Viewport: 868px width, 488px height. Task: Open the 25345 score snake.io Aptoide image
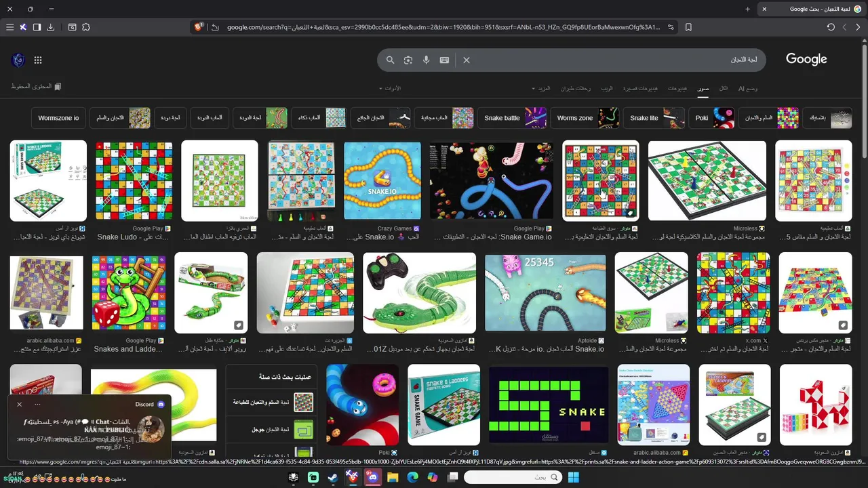point(545,293)
